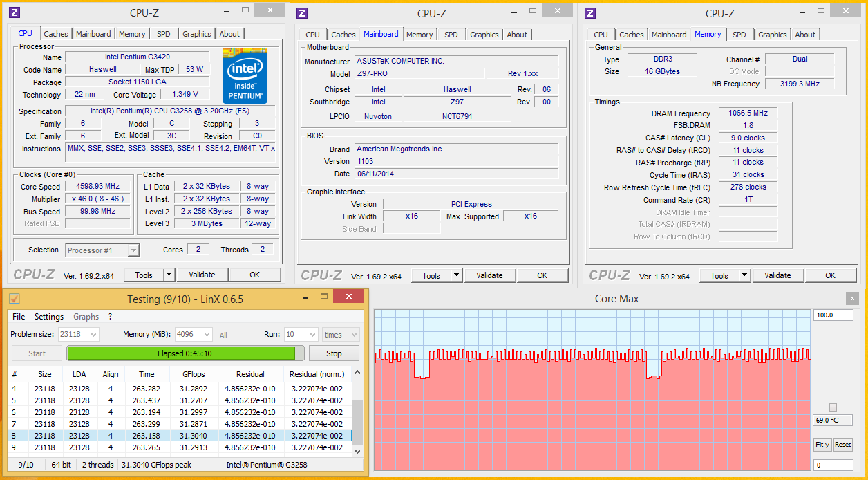Viewport: 868px width, 480px height.
Task: Click the Start button in LinX
Action: pos(37,353)
